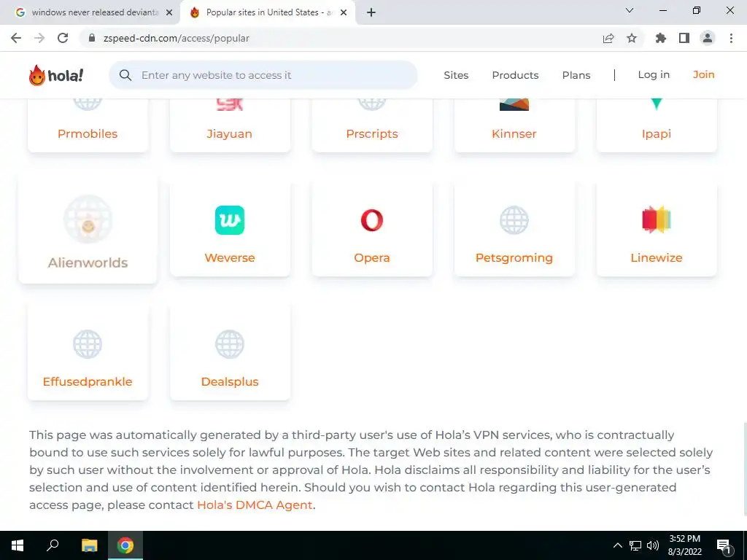Open the taskbar clock and date

tap(684, 545)
